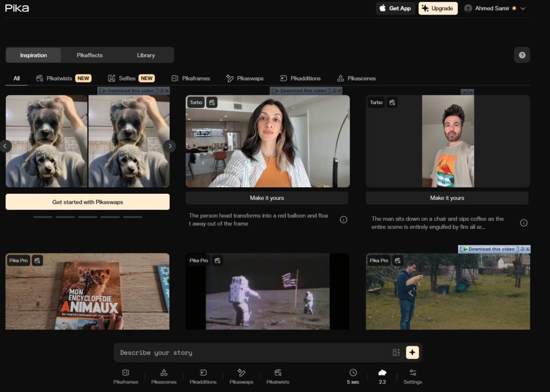Click the coffee and fire prompt text
Viewport: 550px width, 392px height.
[437, 223]
